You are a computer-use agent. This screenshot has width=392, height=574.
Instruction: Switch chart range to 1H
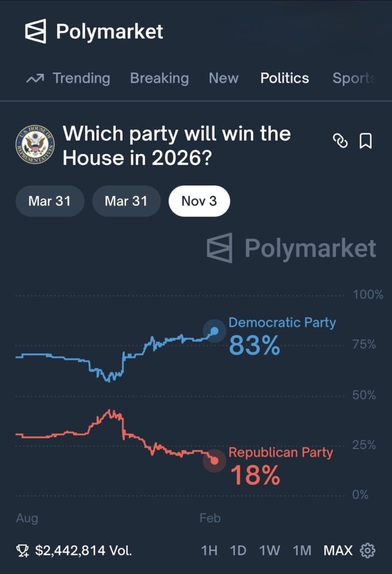(x=209, y=550)
